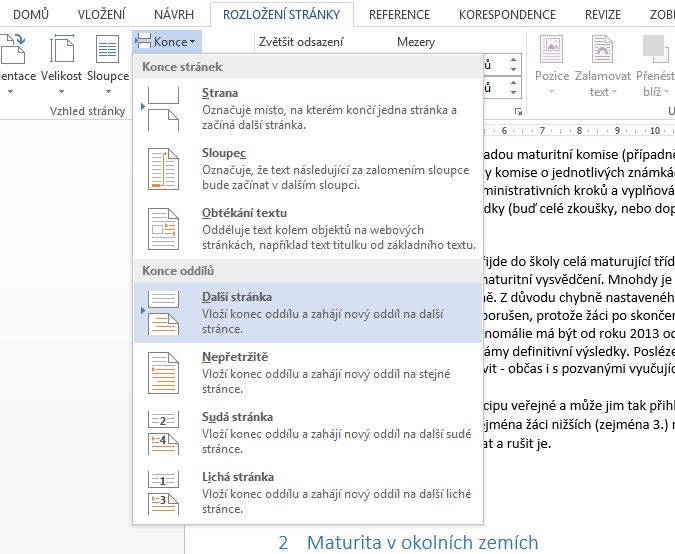Switch to the REFERENCE tab

[x=399, y=15]
